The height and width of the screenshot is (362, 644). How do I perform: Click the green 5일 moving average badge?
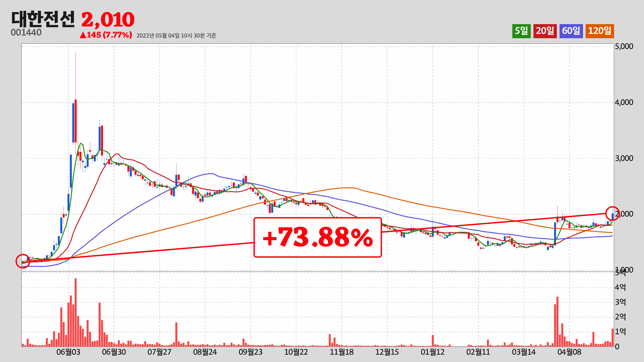tap(521, 31)
